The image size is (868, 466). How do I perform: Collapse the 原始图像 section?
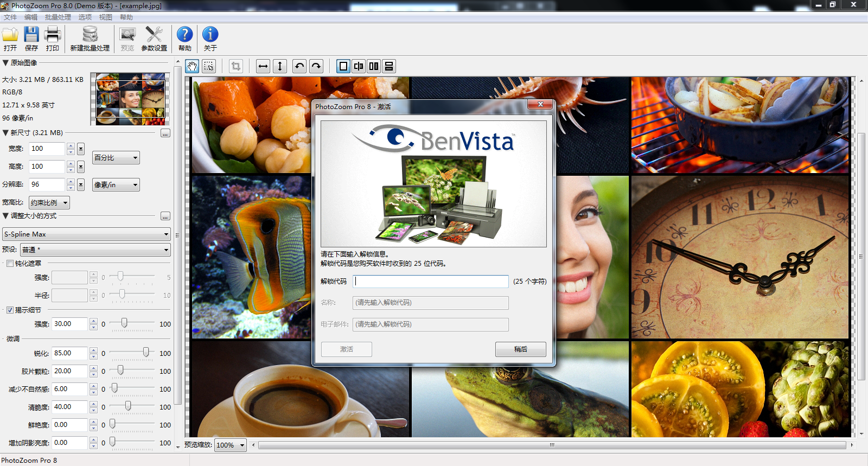pos(5,63)
